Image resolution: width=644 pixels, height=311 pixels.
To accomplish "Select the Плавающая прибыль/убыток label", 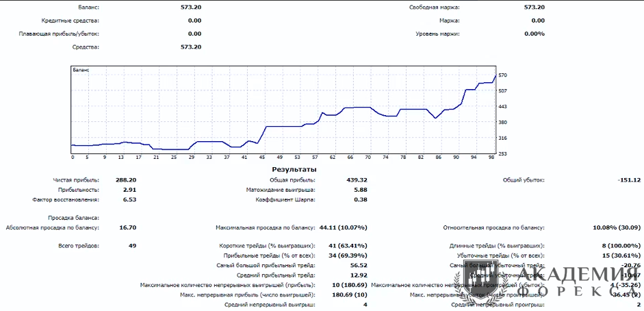I will pos(59,34).
